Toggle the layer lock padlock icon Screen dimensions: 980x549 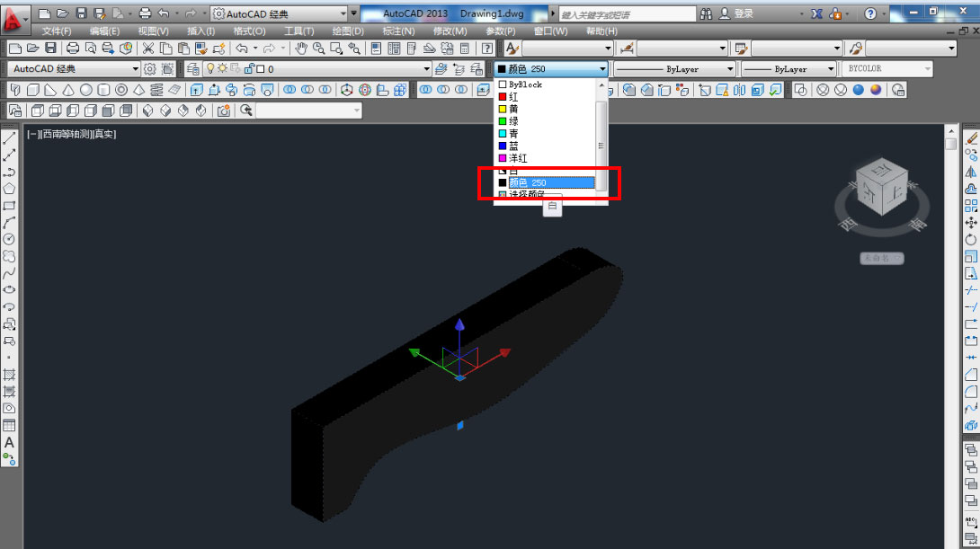[247, 69]
